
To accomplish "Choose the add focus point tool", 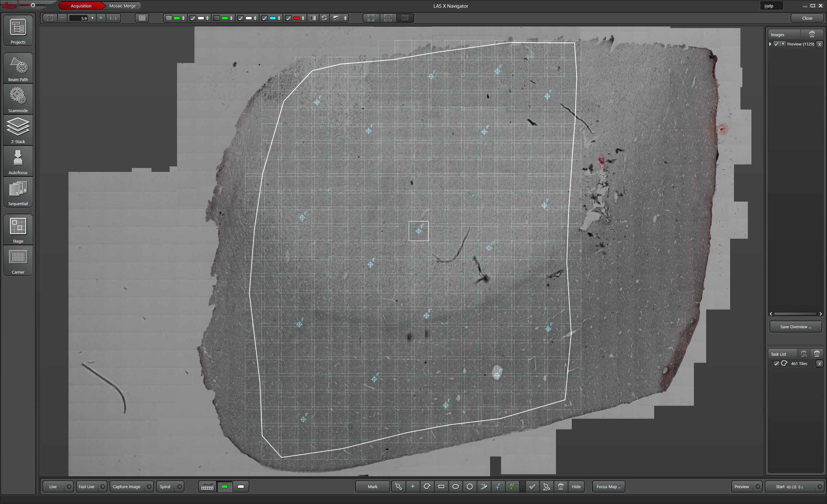I will 498,487.
